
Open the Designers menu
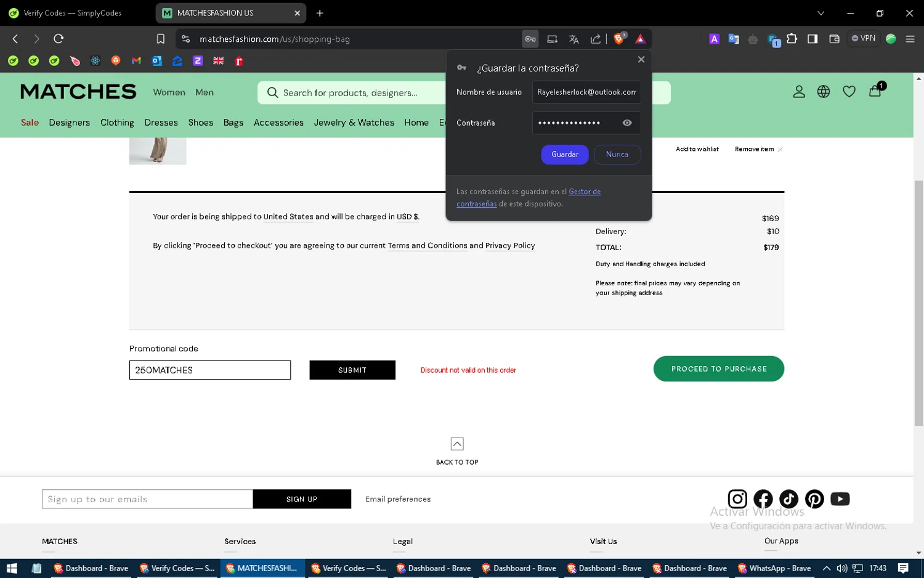pos(70,123)
